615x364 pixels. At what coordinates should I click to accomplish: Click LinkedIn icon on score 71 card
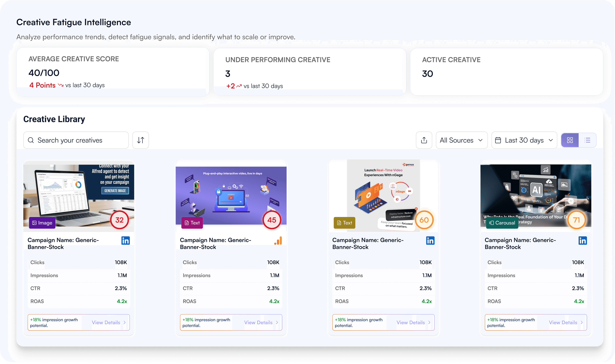pos(583,241)
